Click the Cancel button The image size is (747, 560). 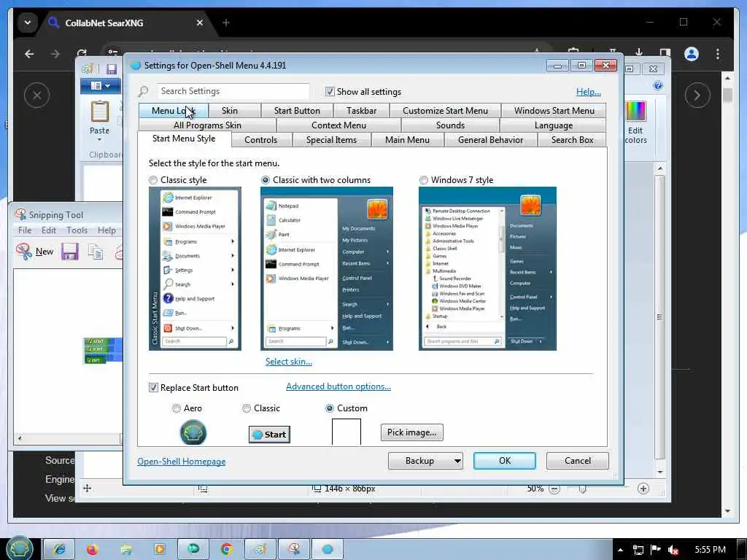(x=578, y=461)
